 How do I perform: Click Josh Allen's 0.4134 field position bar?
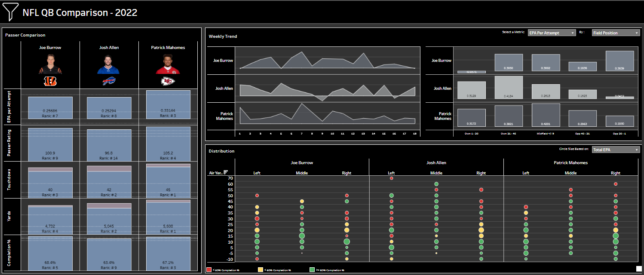point(509,88)
